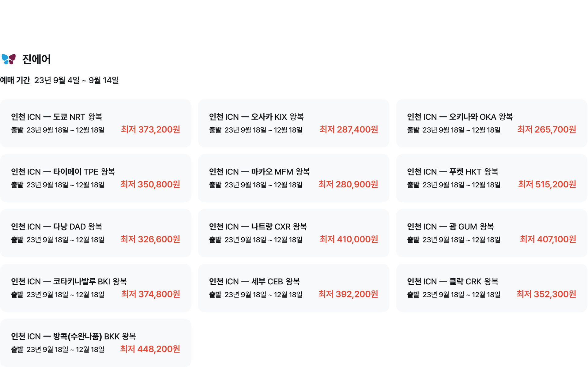Image resolution: width=588 pixels, height=367 pixels.
Task: Select the Phuket HKT round-trip route card
Action: coord(491,178)
